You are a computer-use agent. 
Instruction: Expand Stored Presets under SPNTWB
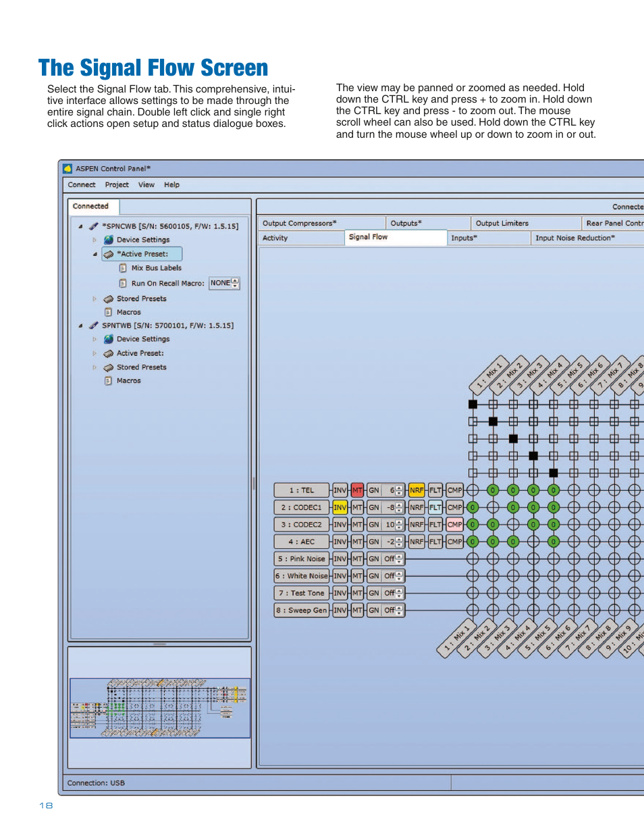click(95, 367)
